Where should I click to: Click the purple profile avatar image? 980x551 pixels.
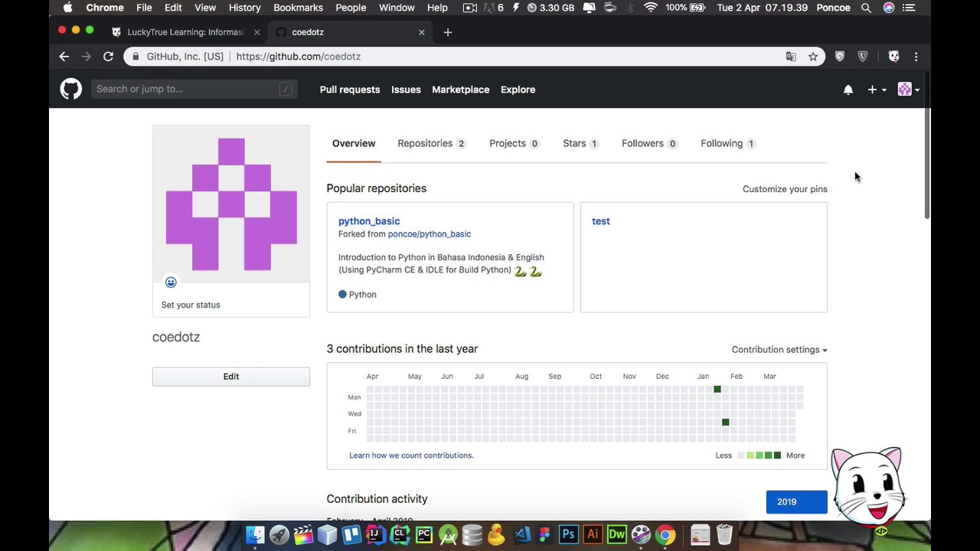point(231,204)
